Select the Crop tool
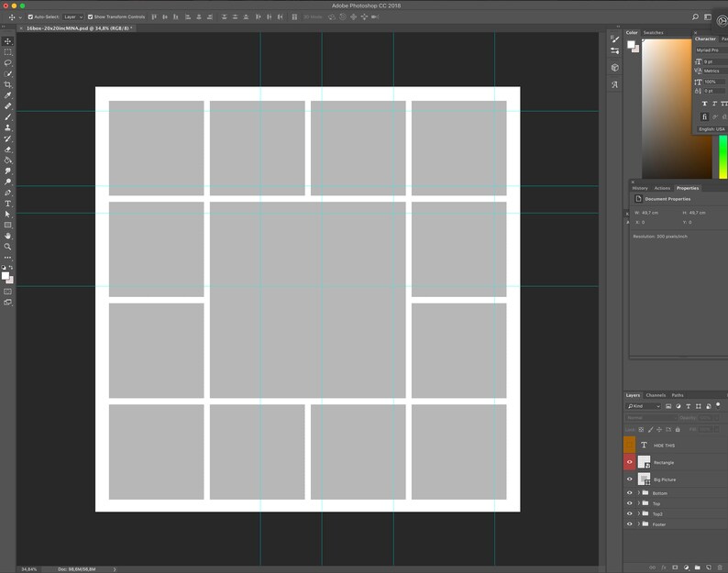 tap(8, 84)
